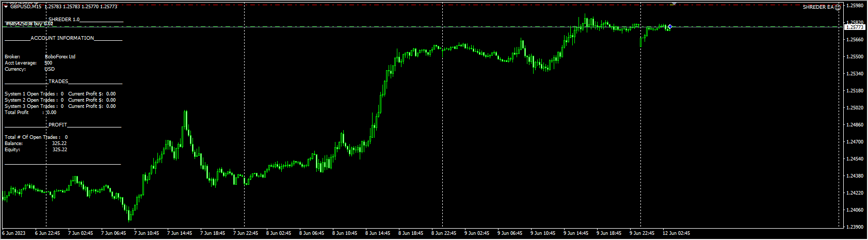
Task: Click the 9 Jun 22:45 time axis label
Action: (x=642, y=233)
